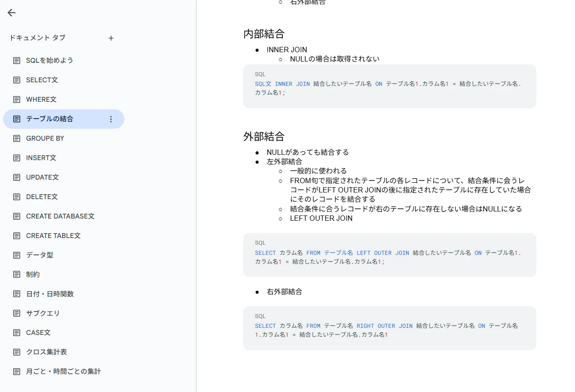Switch to the CREATE TABLE文 tab
This screenshot has width=575, height=392.
coord(64,236)
